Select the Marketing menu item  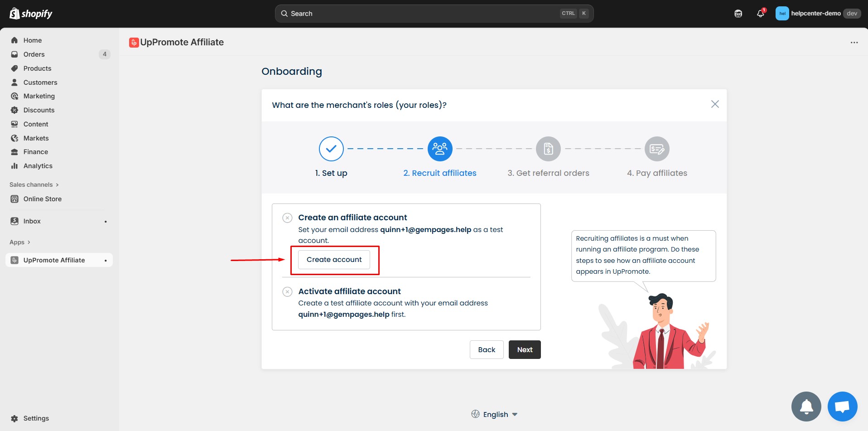coord(39,96)
